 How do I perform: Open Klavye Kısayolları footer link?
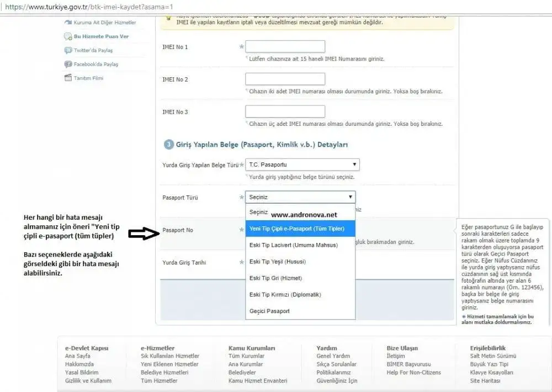[x=491, y=372]
